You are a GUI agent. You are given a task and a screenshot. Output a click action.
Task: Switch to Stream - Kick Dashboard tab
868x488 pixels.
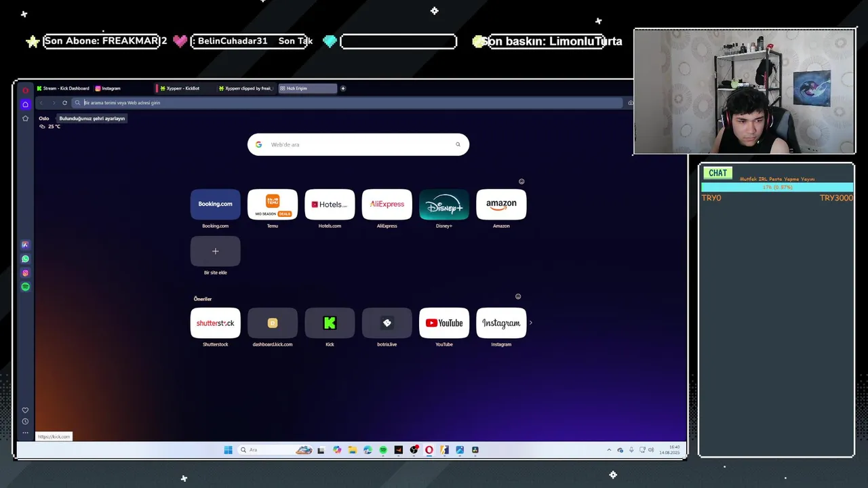63,88
